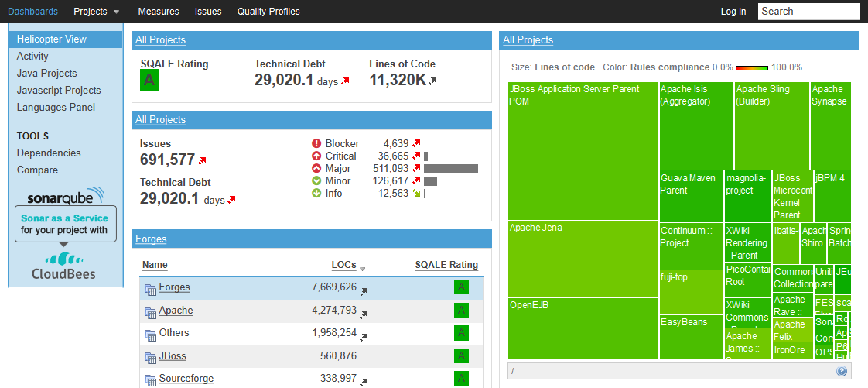Open the OpenEJB treemap tile
Screen dimensions: 868x388
583,328
